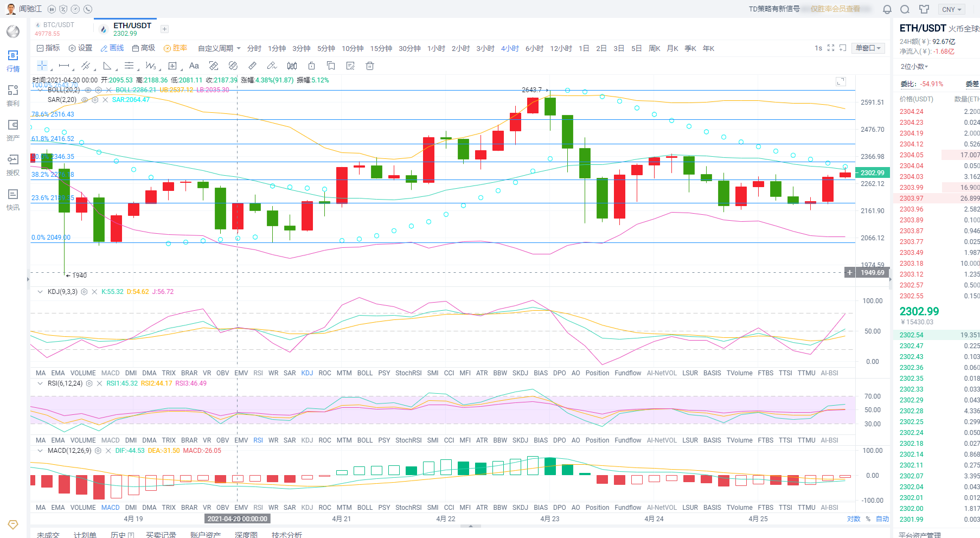Lock drawings with the padlock icon

click(x=311, y=66)
